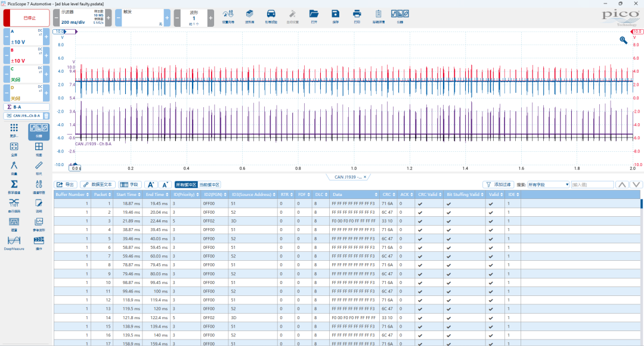Delete the CAN J1939 decoder with trash icon
The height and width of the screenshot is (346, 644).
tap(46, 116)
